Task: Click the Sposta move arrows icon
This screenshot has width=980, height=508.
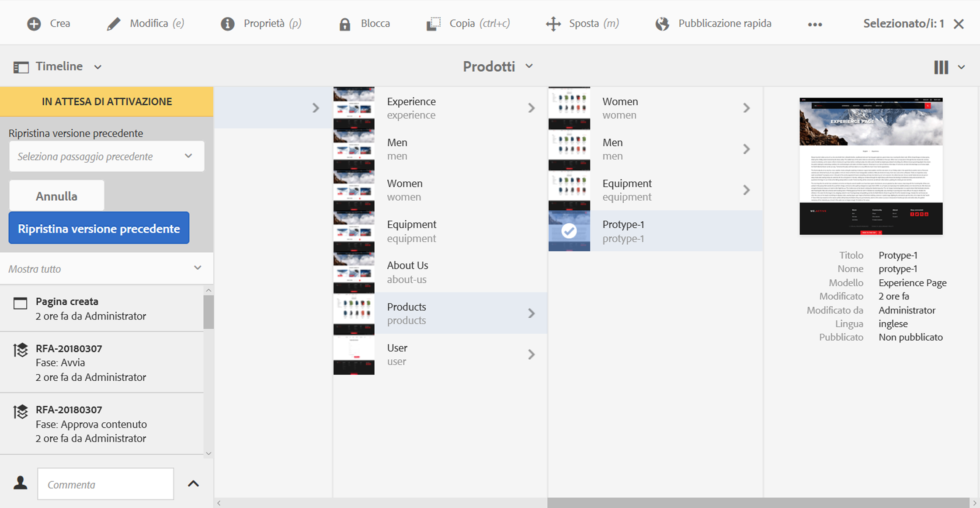Action: pos(553,24)
